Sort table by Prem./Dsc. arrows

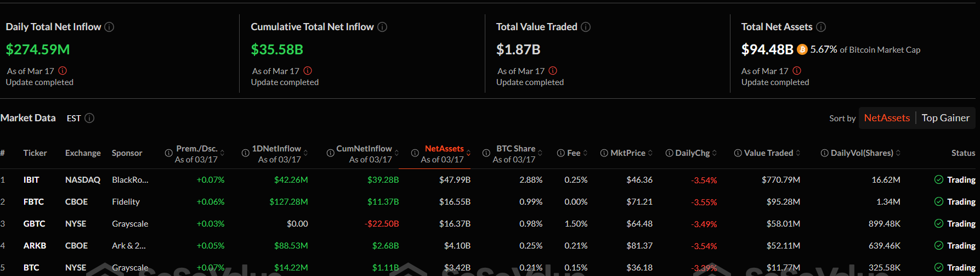coord(222,153)
